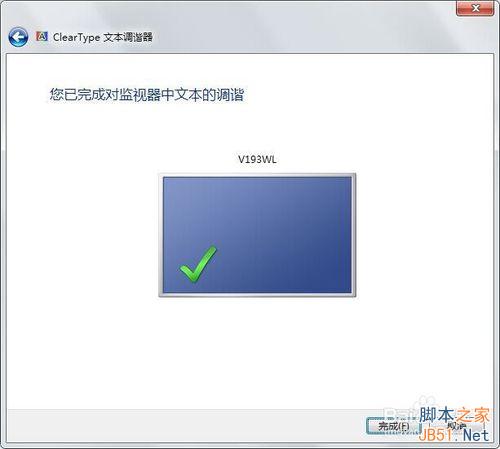Click the V193WL monitor name label

pos(257,159)
